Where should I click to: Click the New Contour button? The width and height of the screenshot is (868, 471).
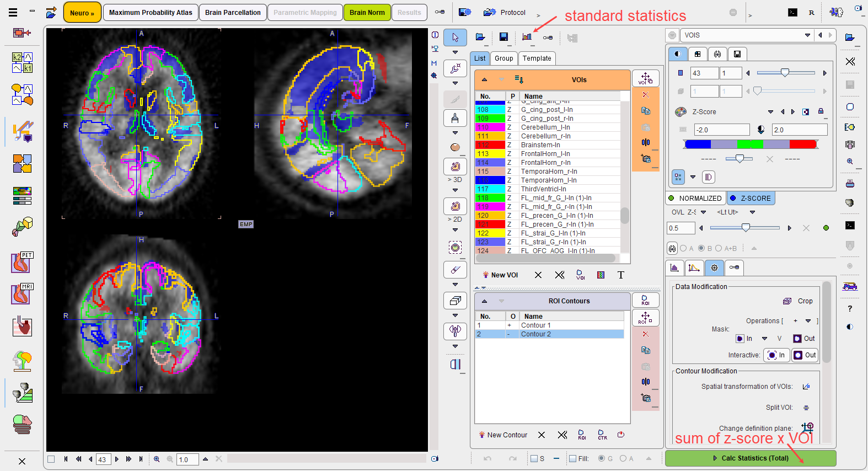pos(502,435)
